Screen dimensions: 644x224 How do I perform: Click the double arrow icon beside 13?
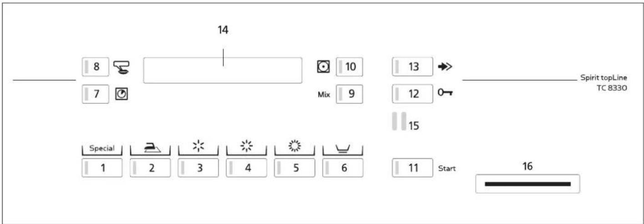[446, 67]
